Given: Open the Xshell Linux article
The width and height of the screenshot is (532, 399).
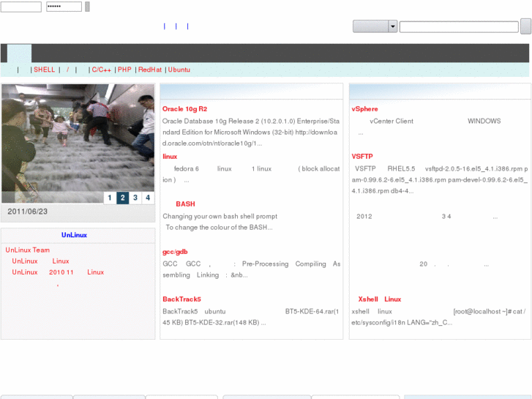Looking at the screenshot, I should tap(379, 299).
